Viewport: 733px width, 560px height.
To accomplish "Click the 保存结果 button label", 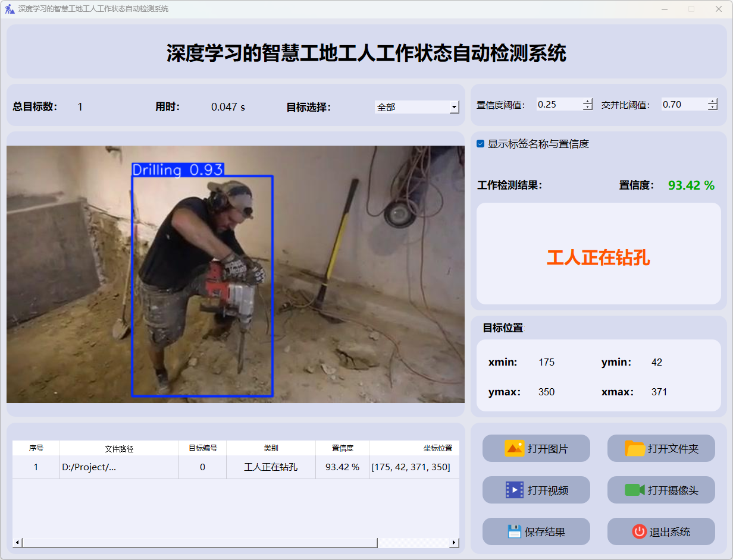I will (x=545, y=532).
